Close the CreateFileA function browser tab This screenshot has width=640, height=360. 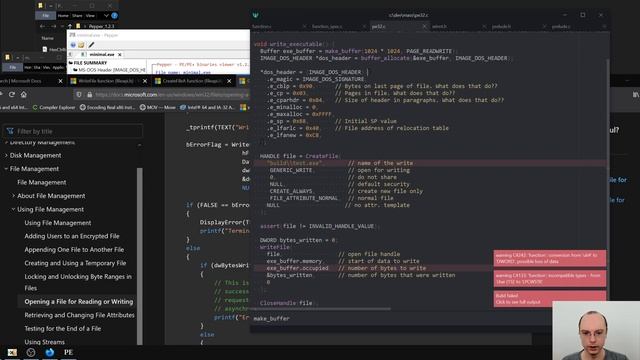pyautogui.click(x=229, y=81)
